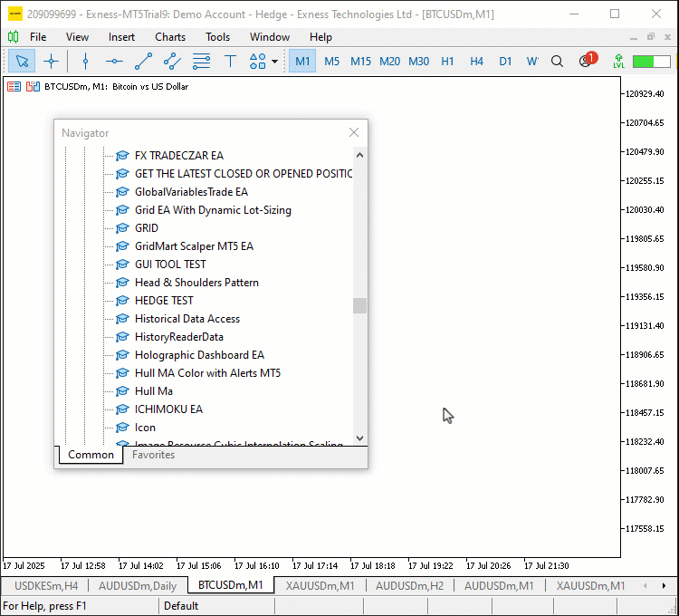The width and height of the screenshot is (679, 616).
Task: Open the market depth icon on chart
Action: (x=14, y=87)
